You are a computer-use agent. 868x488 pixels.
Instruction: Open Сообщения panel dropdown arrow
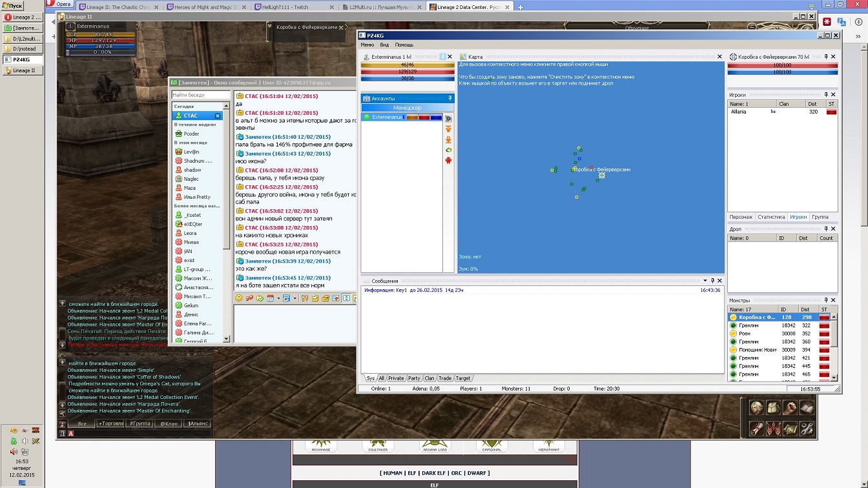tap(705, 281)
